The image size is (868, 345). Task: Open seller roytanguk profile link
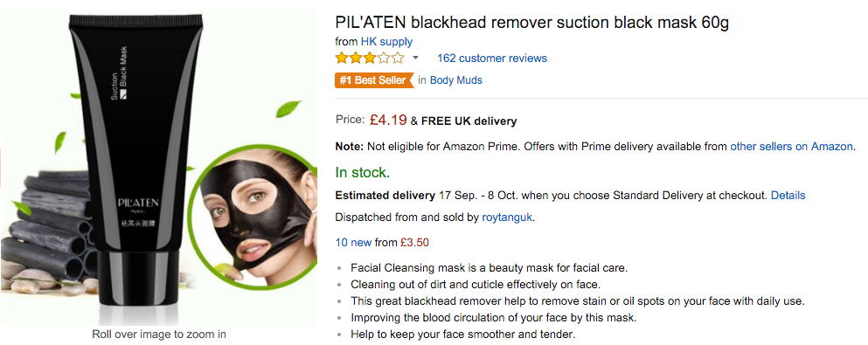pos(506,217)
